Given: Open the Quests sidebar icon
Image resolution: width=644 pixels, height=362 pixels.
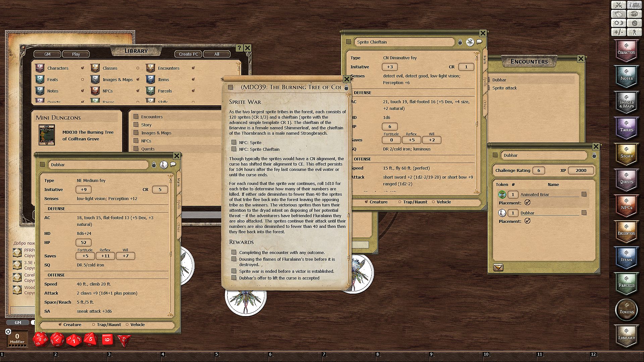Looking at the screenshot, I should click(x=626, y=180).
